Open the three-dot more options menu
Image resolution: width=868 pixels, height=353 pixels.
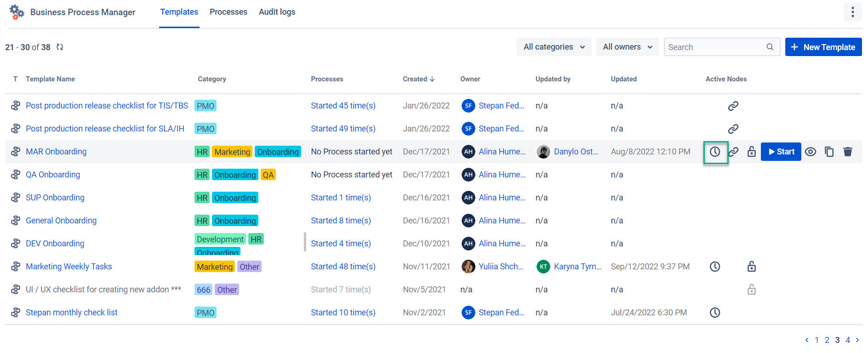[x=852, y=12]
